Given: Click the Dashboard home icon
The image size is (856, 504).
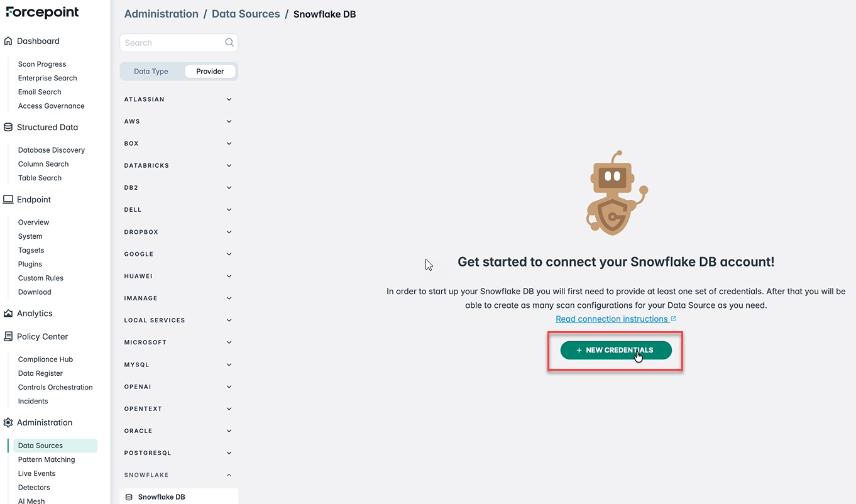Looking at the screenshot, I should point(8,41).
